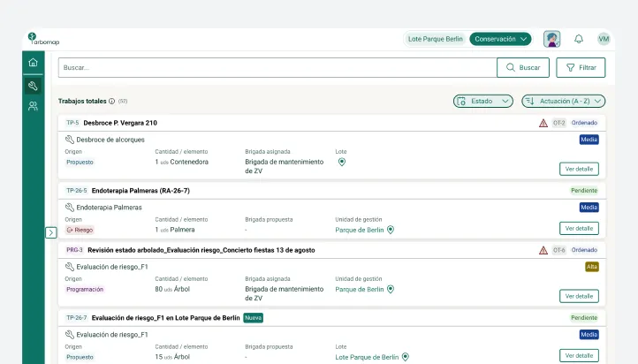Open the VM user avatar
This screenshot has height=364, width=638.
[x=604, y=39]
